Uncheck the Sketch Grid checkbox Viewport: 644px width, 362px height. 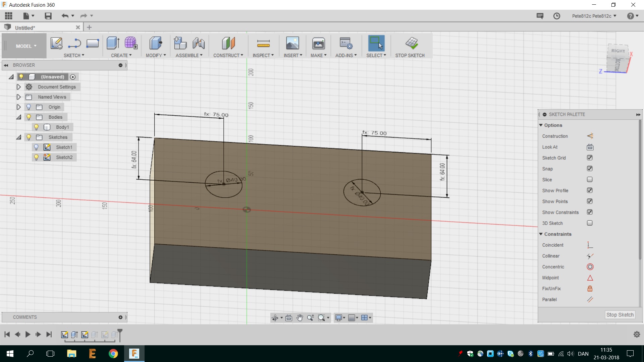(x=590, y=158)
